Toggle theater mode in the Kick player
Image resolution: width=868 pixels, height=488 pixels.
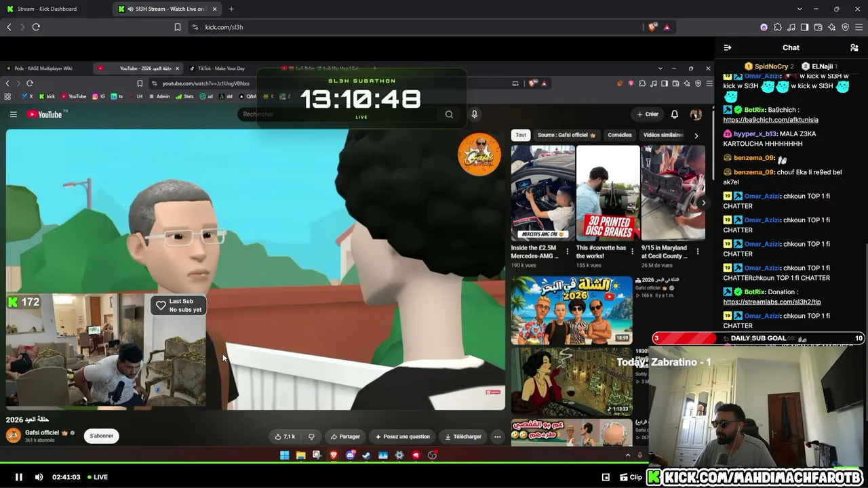606,477
